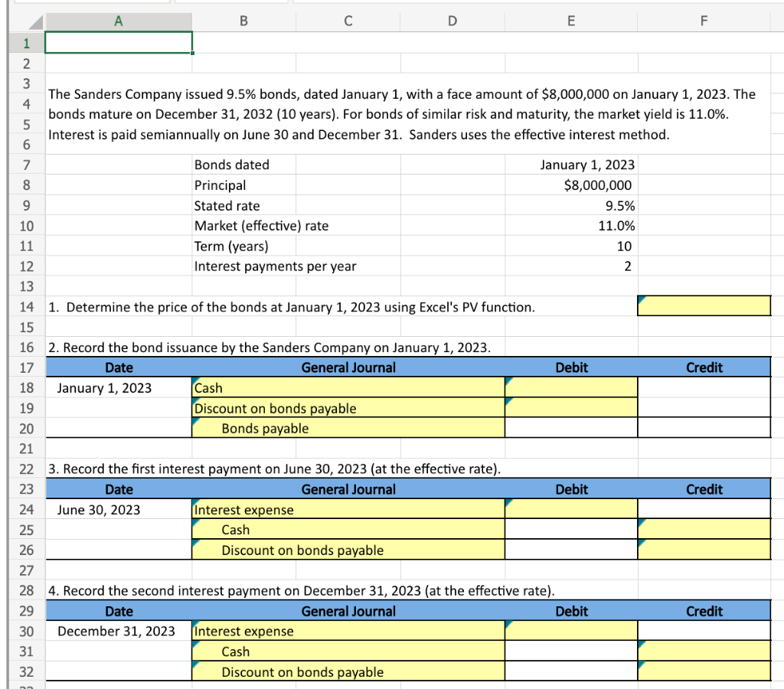
Task: Select 'Bonds payable' account cell
Action: (x=348, y=428)
